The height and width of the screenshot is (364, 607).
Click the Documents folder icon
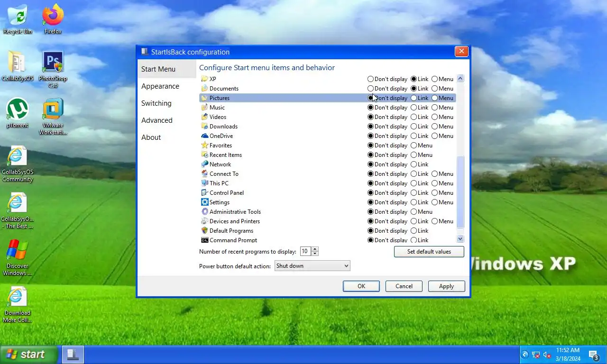(x=204, y=89)
